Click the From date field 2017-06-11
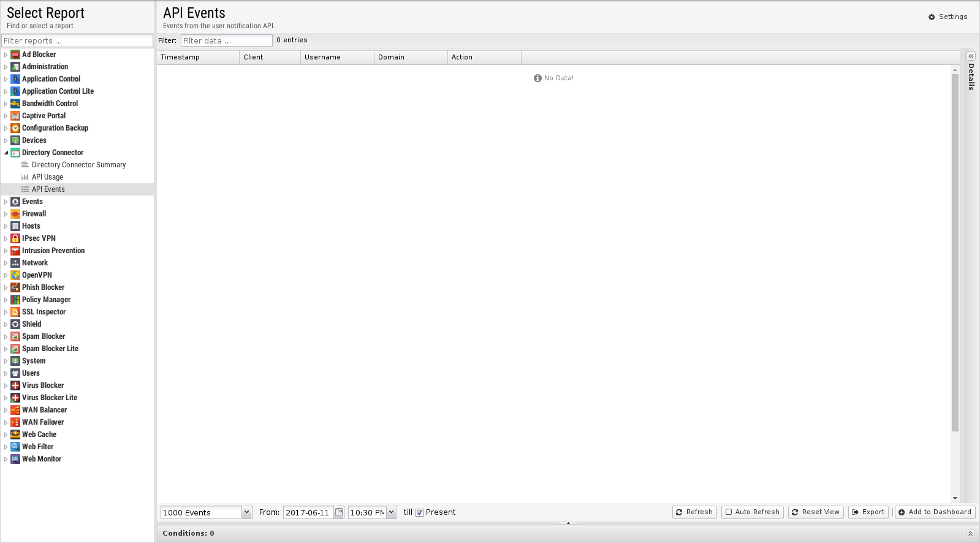Image resolution: width=980 pixels, height=543 pixels. [308, 512]
